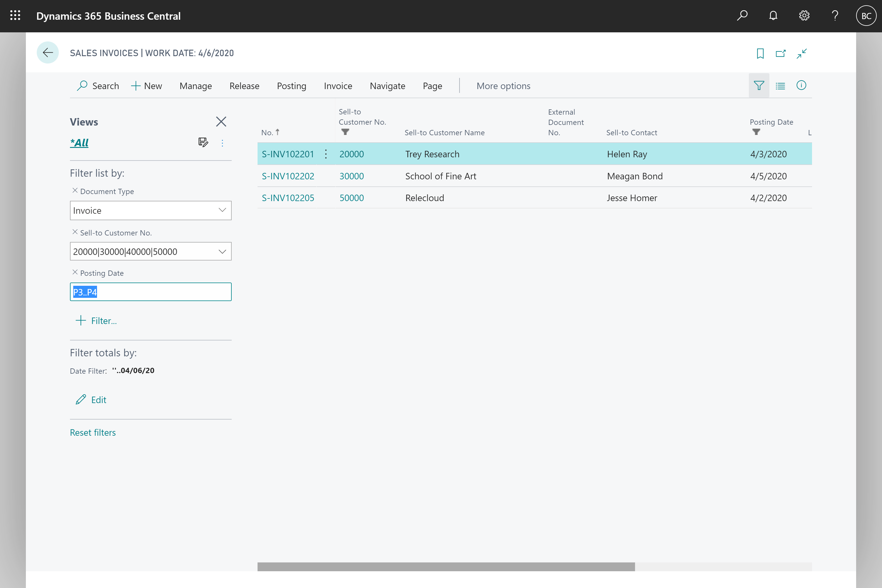Remove the Sell-to Customer No. filter
882x588 pixels.
[74, 232]
